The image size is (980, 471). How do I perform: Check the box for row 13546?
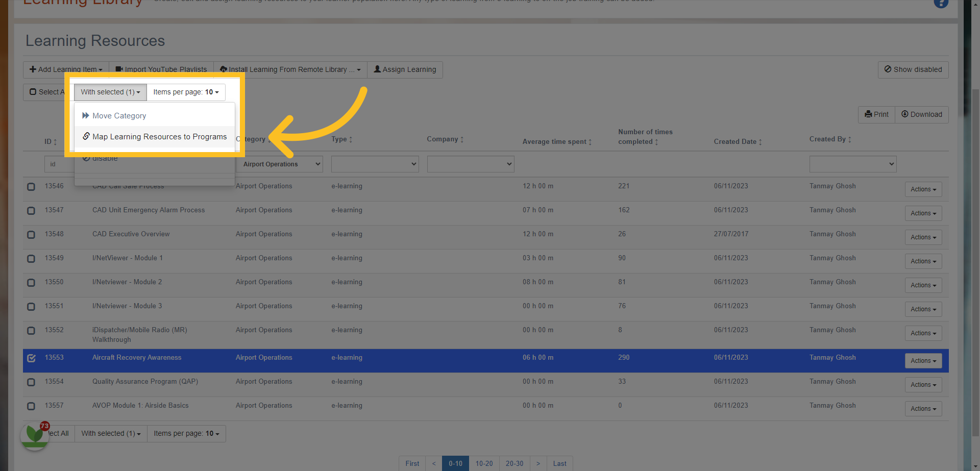pyautogui.click(x=31, y=187)
